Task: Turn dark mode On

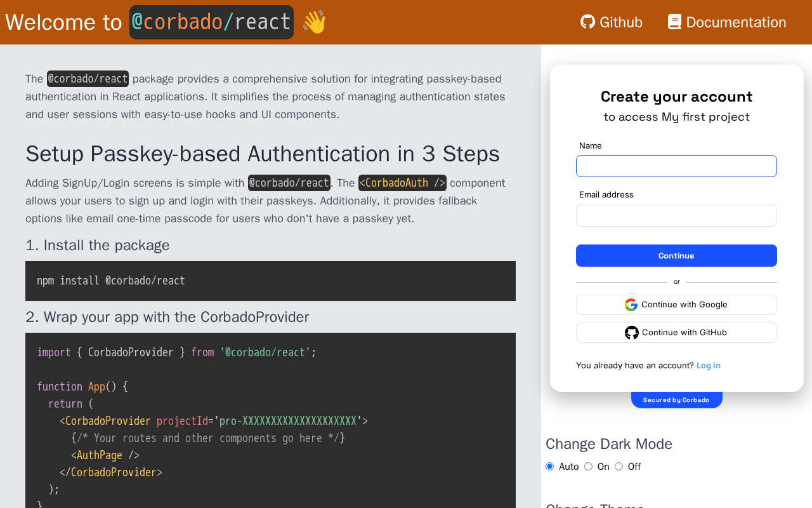Action: coord(589,467)
